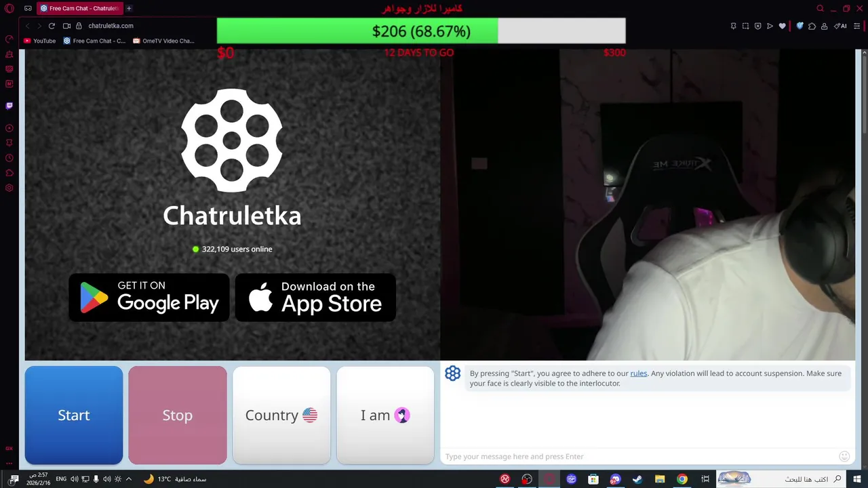Take a snapshot of the page
Viewport: 868px width, 488px height.
click(745, 26)
